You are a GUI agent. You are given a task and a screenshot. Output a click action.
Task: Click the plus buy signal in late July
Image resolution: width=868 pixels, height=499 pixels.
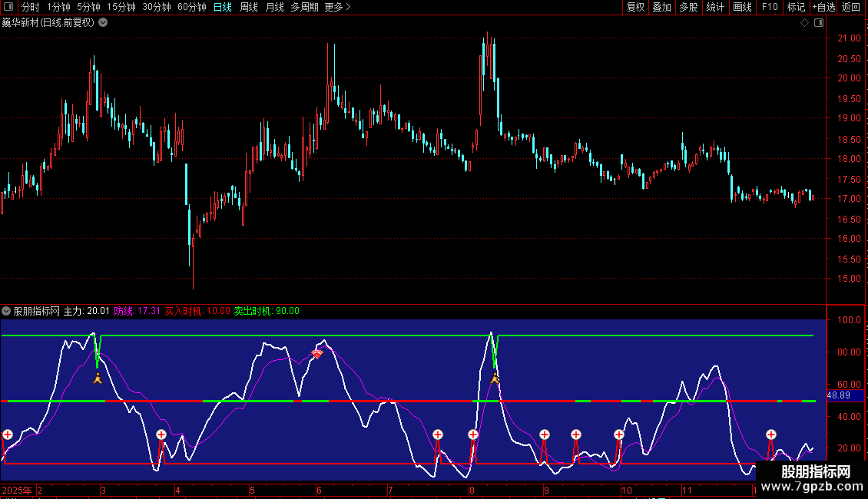(438, 435)
